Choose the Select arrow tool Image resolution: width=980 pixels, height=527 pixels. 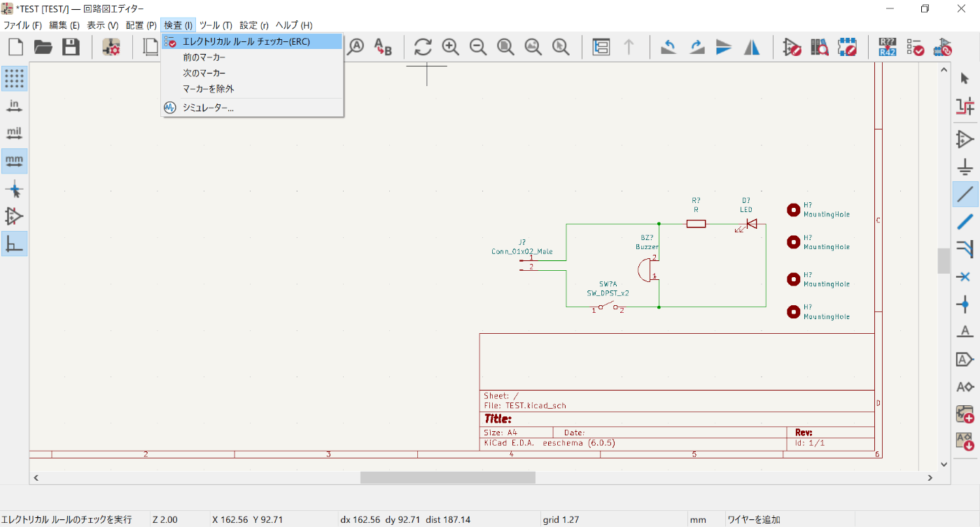point(965,78)
